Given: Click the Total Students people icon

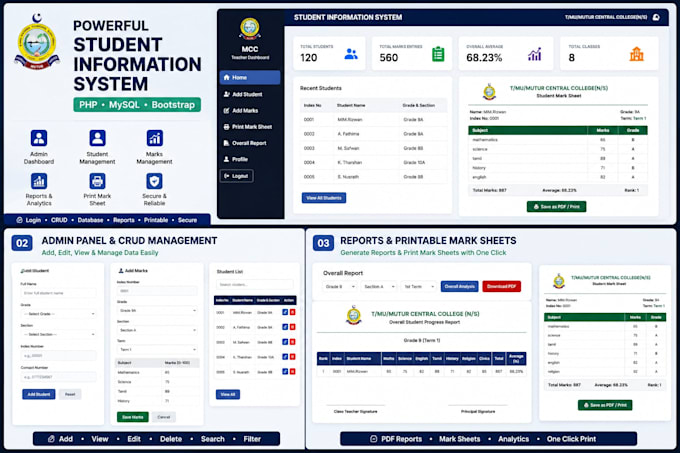Looking at the screenshot, I should pos(351,54).
